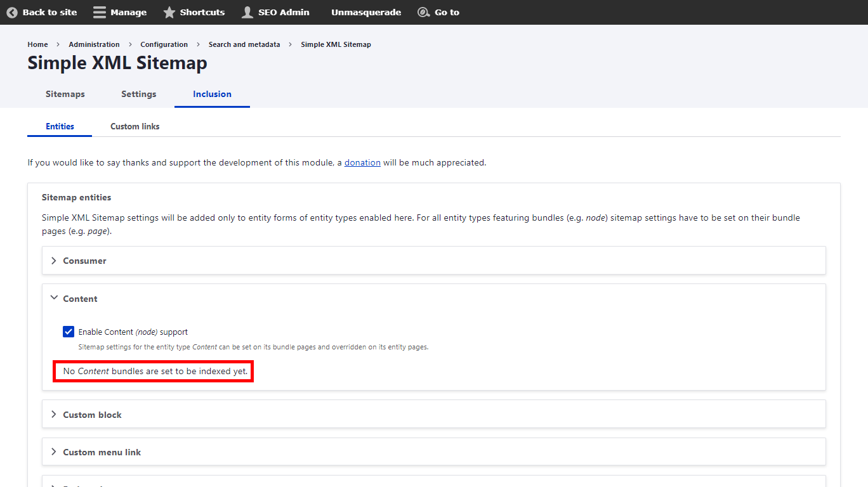The height and width of the screenshot is (487, 868).
Task: Expand the Consumer section
Action: (x=84, y=261)
